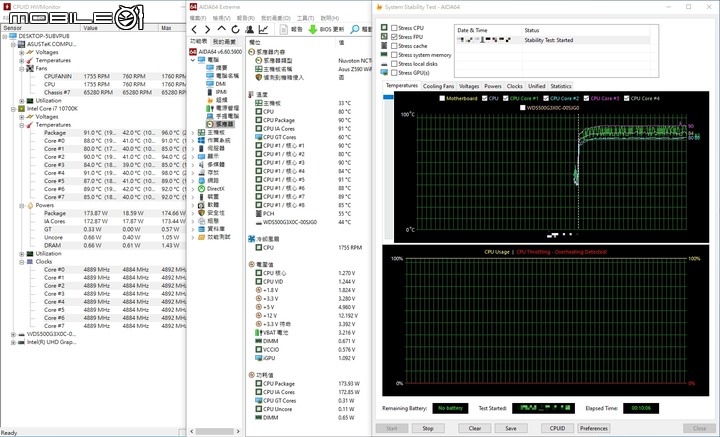Click the AIDA64 horizontal scrollbar right arrow

(238, 431)
